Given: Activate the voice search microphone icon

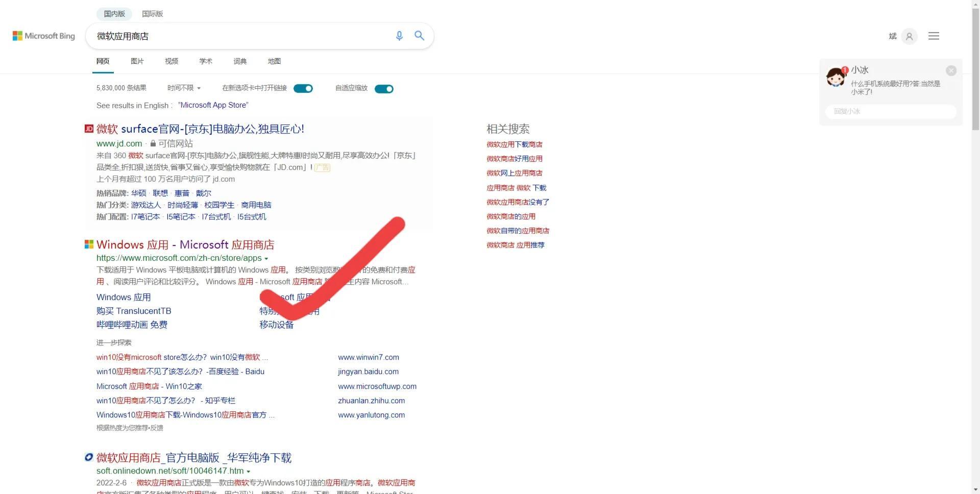Looking at the screenshot, I should pos(399,36).
